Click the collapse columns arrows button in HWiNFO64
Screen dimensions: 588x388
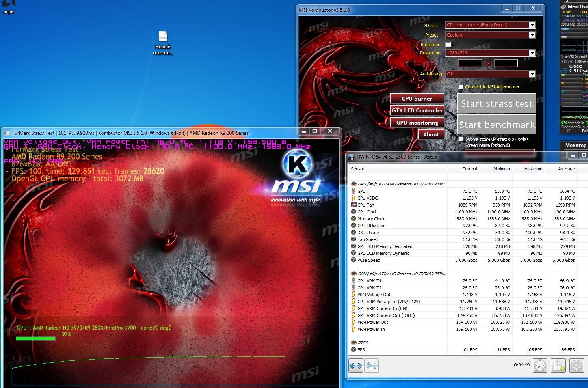click(372, 366)
